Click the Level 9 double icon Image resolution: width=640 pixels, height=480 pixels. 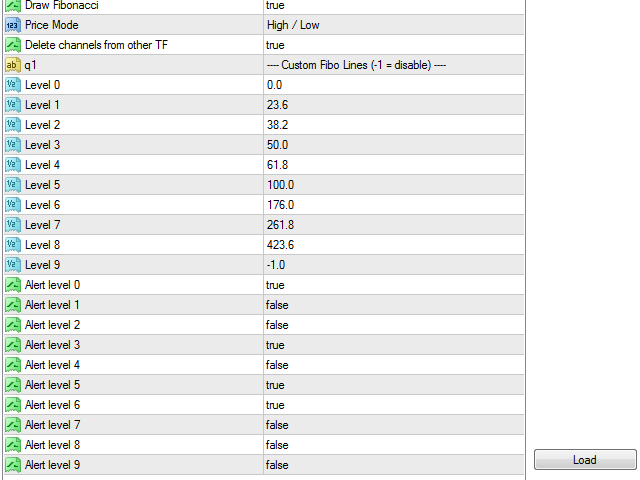[13, 265]
